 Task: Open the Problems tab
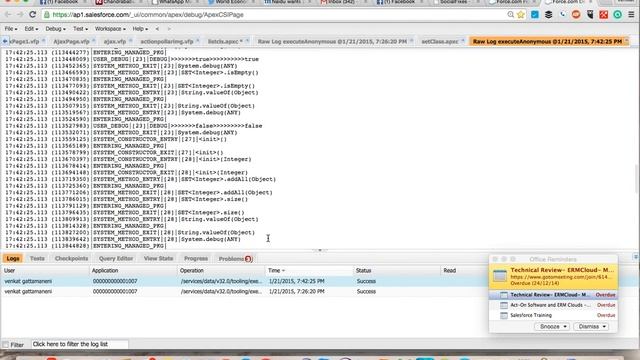(x=236, y=259)
